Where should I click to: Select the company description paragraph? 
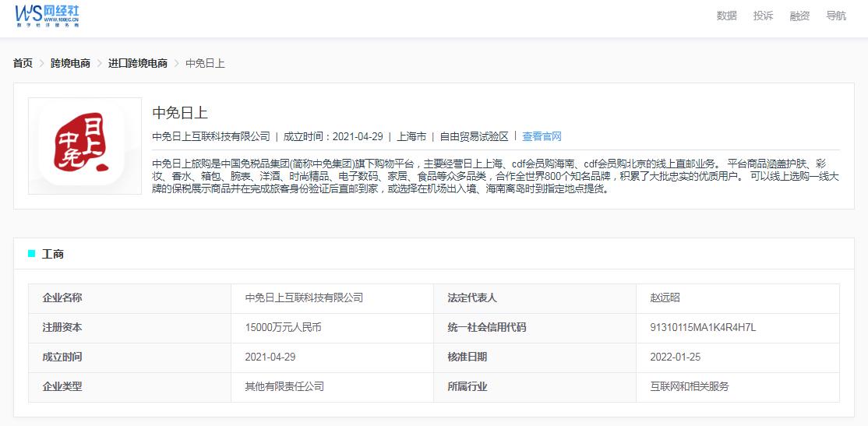[x=496, y=177]
